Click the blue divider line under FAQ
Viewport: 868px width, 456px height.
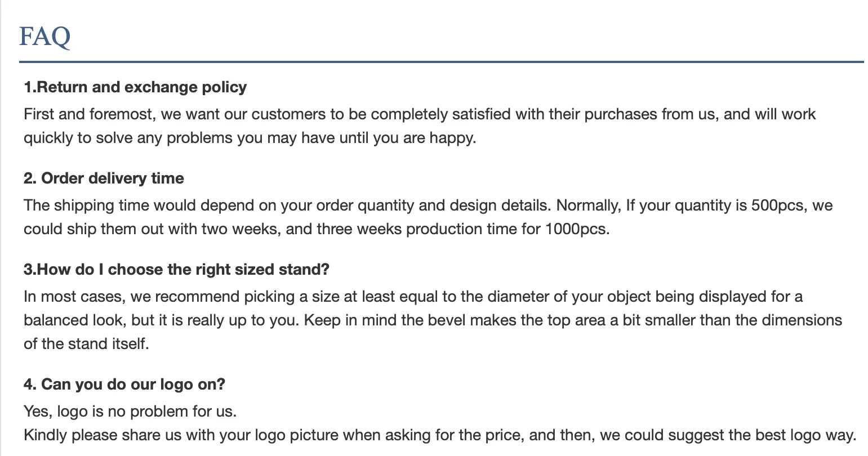[x=441, y=61]
